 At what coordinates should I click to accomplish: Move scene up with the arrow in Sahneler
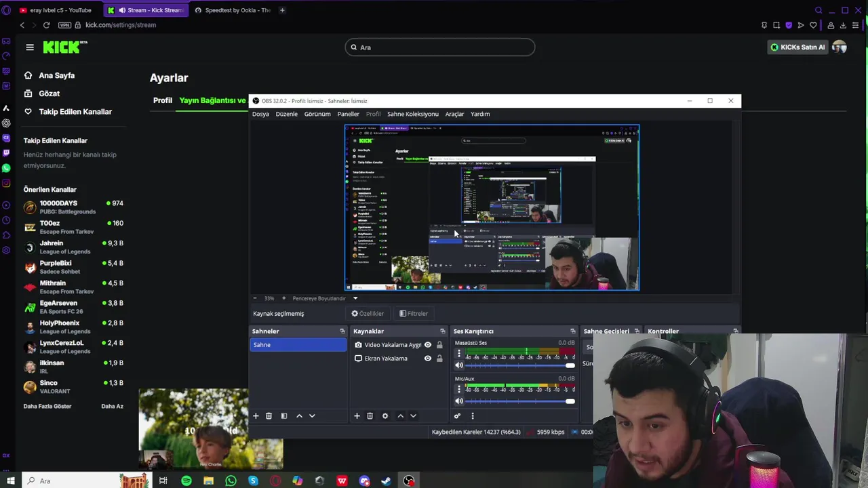299,415
